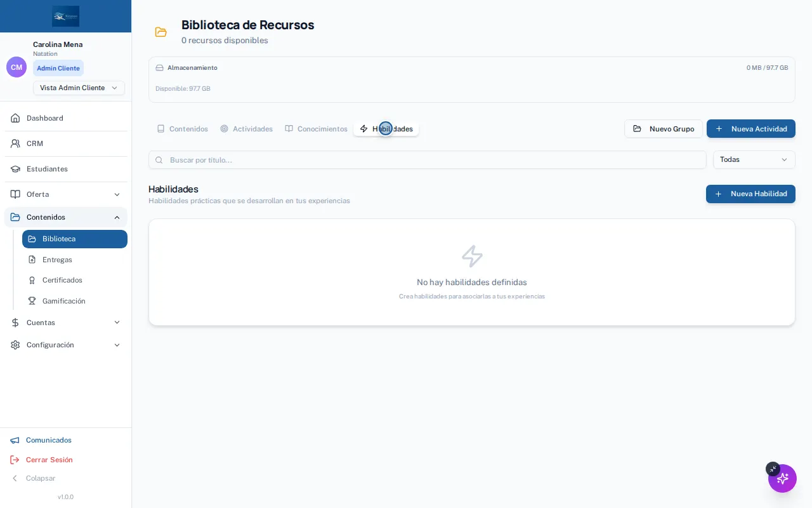Click the CM user avatar
The image size is (812, 508).
click(16, 67)
